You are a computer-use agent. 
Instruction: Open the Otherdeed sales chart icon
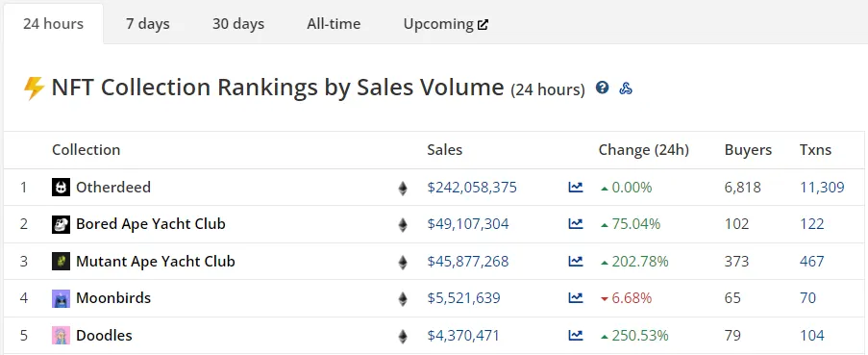coord(576,188)
